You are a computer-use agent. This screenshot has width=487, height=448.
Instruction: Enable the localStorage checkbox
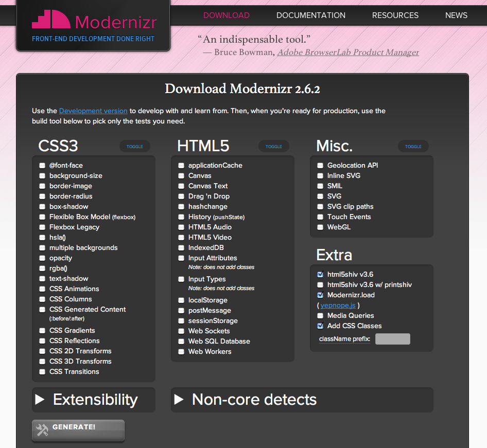[x=181, y=300]
